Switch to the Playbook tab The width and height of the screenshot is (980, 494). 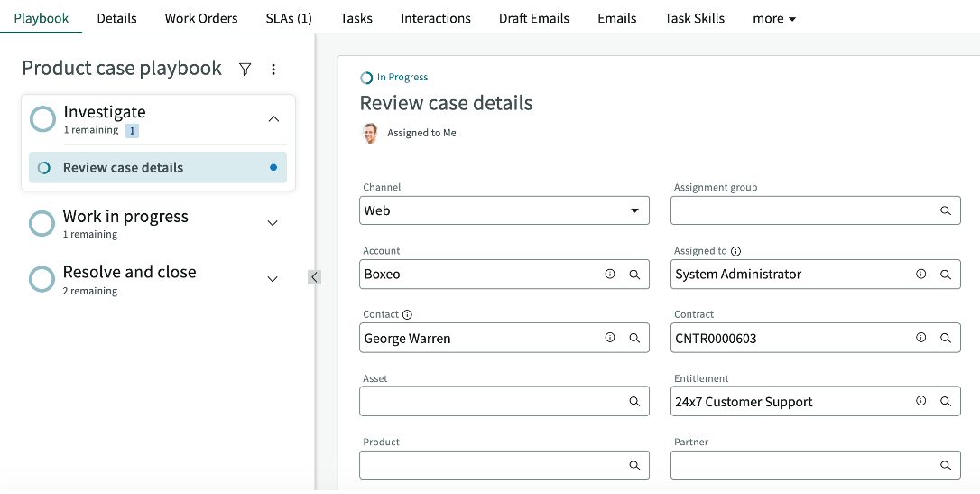coord(42,18)
